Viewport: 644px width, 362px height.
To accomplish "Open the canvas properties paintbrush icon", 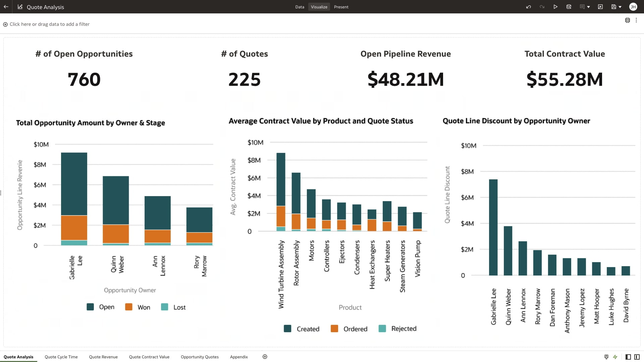I will tap(606, 357).
